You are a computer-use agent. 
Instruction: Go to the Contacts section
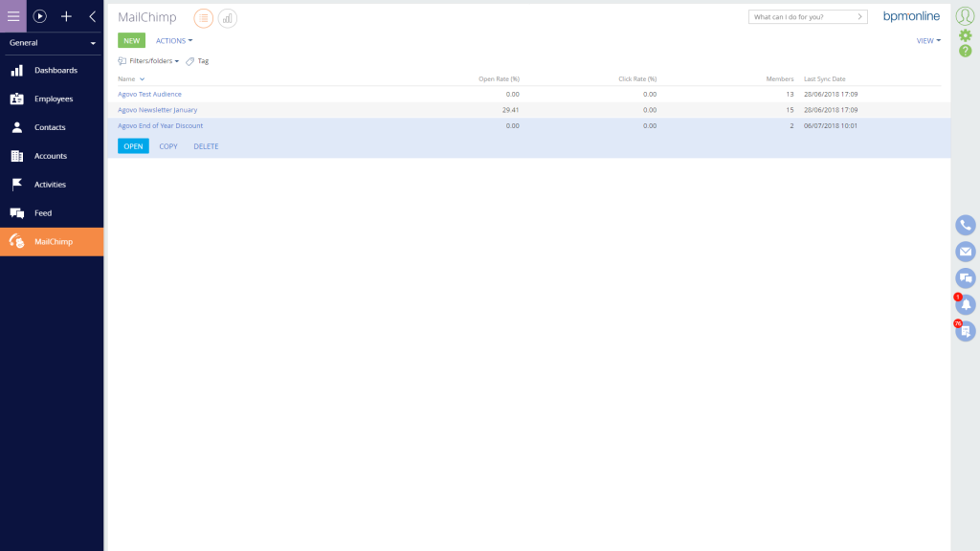click(x=52, y=127)
